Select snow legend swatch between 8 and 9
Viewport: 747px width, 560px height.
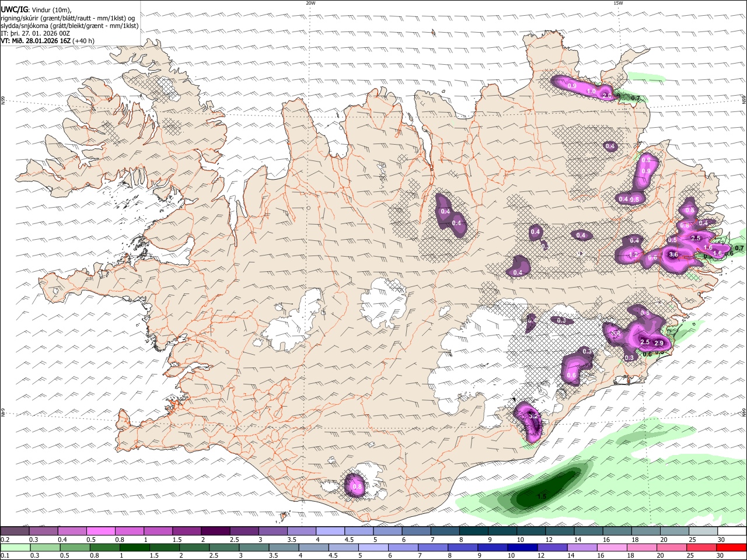point(474,531)
